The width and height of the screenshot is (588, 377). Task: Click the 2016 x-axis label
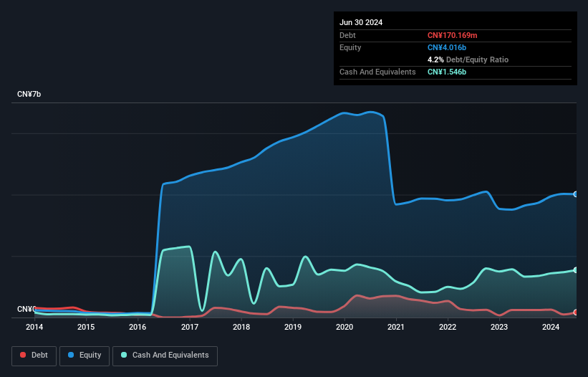coord(138,327)
